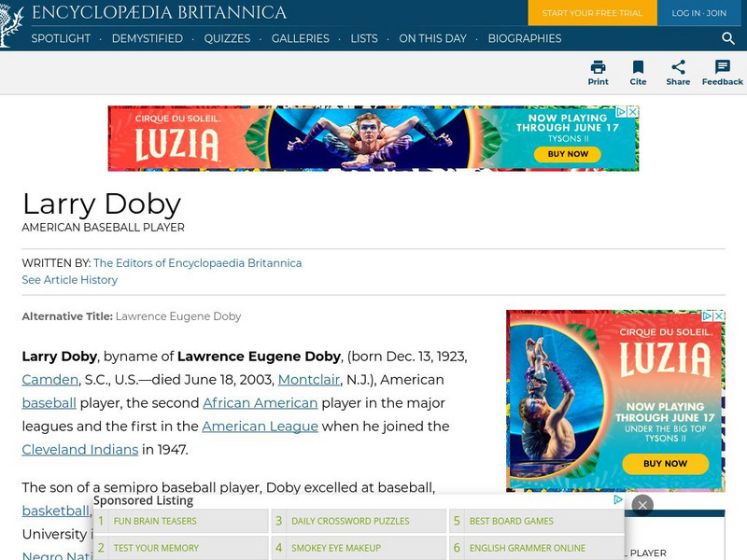The height and width of the screenshot is (560, 747).
Task: Open the Cite bookmark icon
Action: (638, 73)
